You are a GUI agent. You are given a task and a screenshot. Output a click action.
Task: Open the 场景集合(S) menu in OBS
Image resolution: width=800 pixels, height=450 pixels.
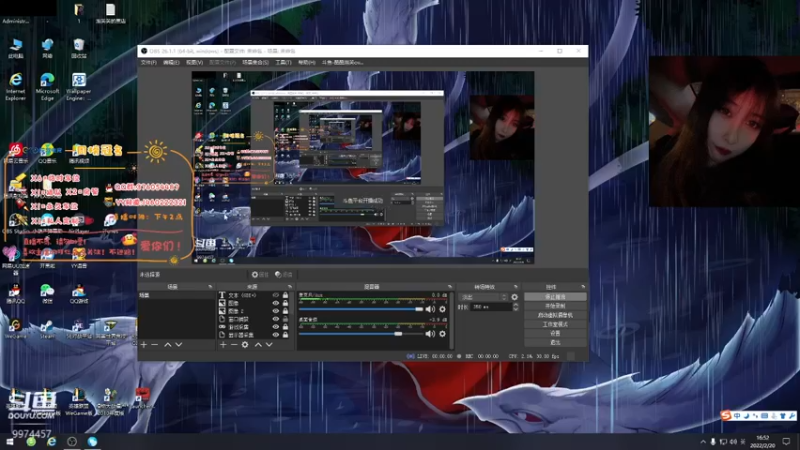pyautogui.click(x=255, y=62)
